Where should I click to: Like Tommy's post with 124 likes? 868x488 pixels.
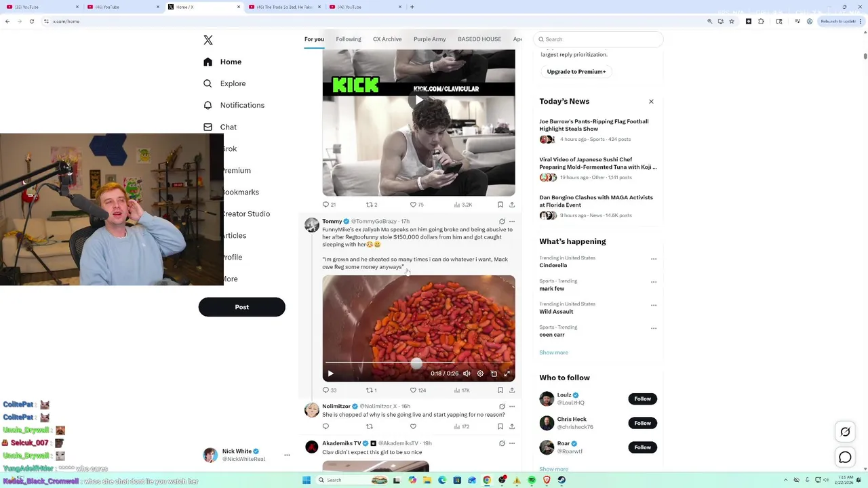click(x=418, y=390)
